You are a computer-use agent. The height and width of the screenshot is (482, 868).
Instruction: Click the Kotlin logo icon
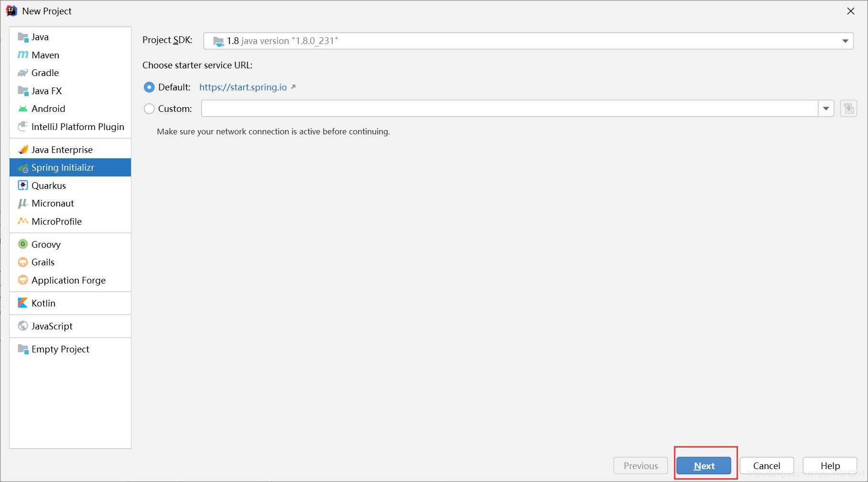tap(22, 303)
